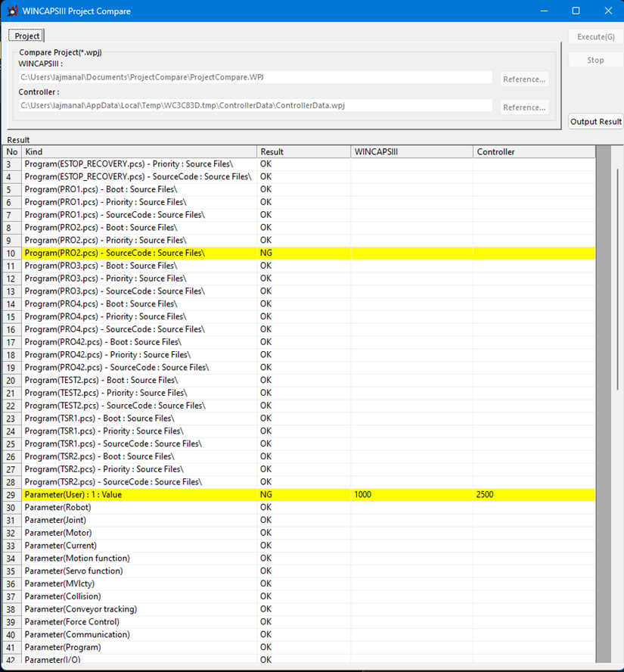Screen dimensions: 624x672
Task: Click the No column header
Action: pos(12,151)
